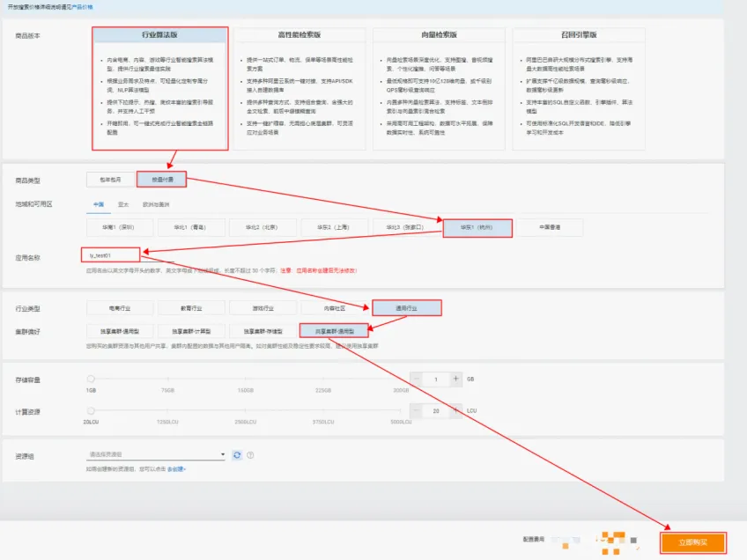Decrease compute resource LCU with minus button
This screenshot has width=747, height=560.
pos(417,410)
